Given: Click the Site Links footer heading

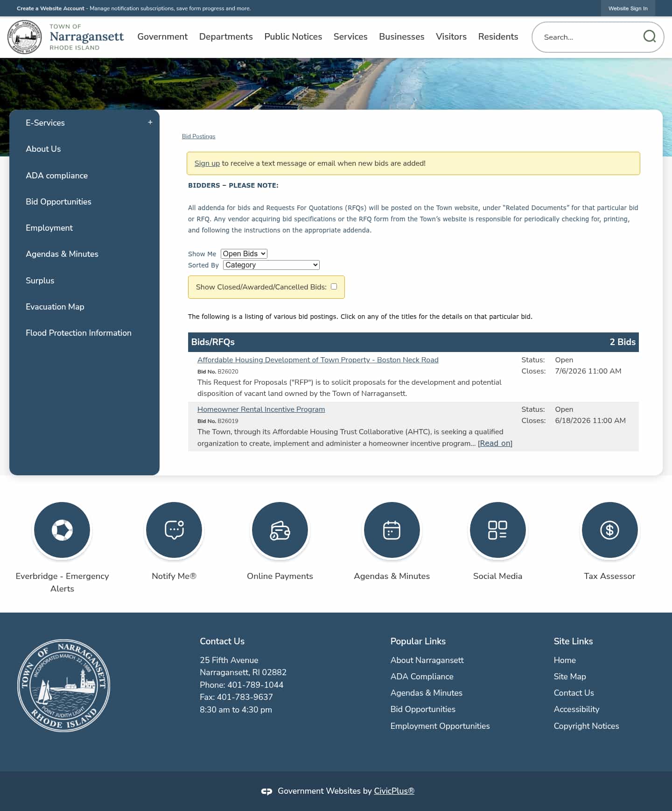Looking at the screenshot, I should (x=573, y=642).
